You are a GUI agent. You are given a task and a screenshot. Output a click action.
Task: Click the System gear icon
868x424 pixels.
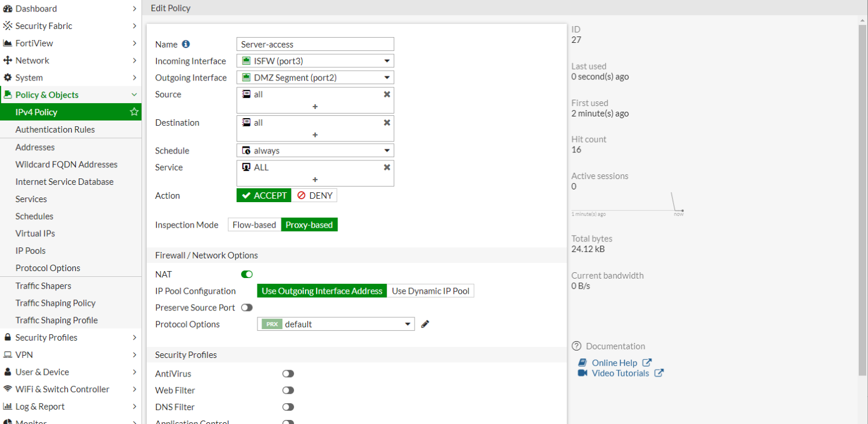coord(8,78)
